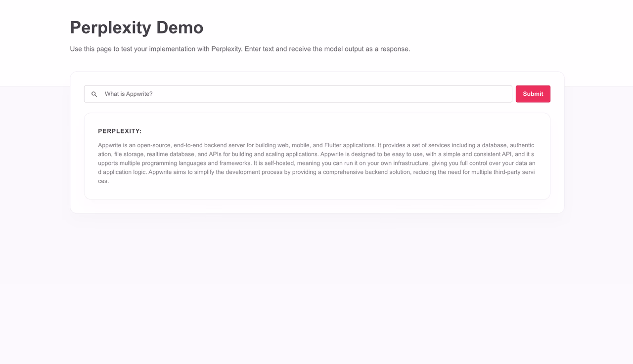Click the "PERPLEXITY:" response label

click(120, 131)
